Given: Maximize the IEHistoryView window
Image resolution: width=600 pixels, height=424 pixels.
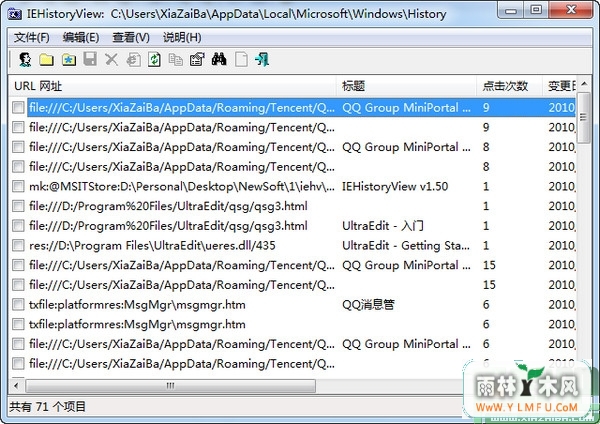Looking at the screenshot, I should pos(536,10).
